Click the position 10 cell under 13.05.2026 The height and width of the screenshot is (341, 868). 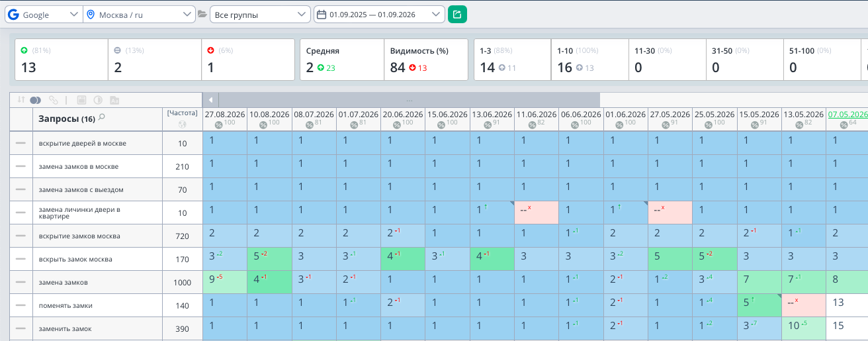[x=803, y=328]
